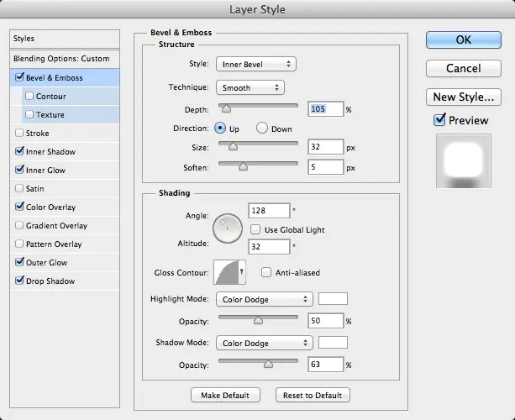Click the OK button
Screen dimensions: 515x420
pos(464,39)
